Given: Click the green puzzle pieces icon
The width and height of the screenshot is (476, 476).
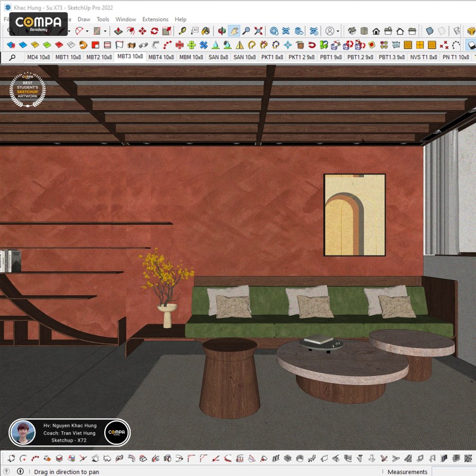Looking at the screenshot, I should point(324,45).
